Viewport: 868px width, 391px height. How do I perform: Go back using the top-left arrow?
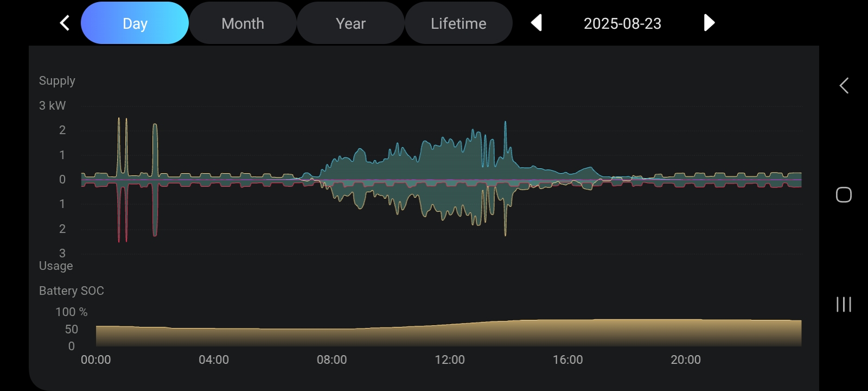click(65, 23)
